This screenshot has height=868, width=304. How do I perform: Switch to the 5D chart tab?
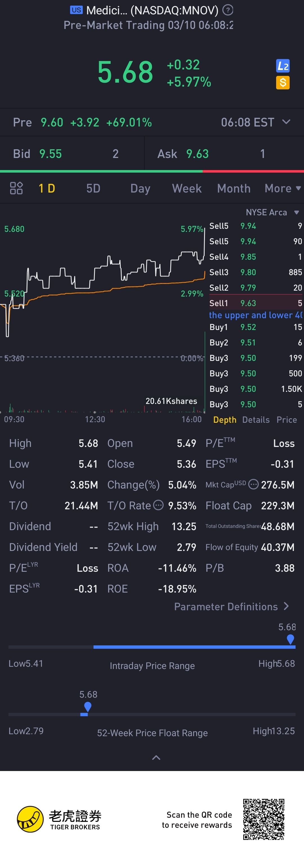tap(93, 188)
